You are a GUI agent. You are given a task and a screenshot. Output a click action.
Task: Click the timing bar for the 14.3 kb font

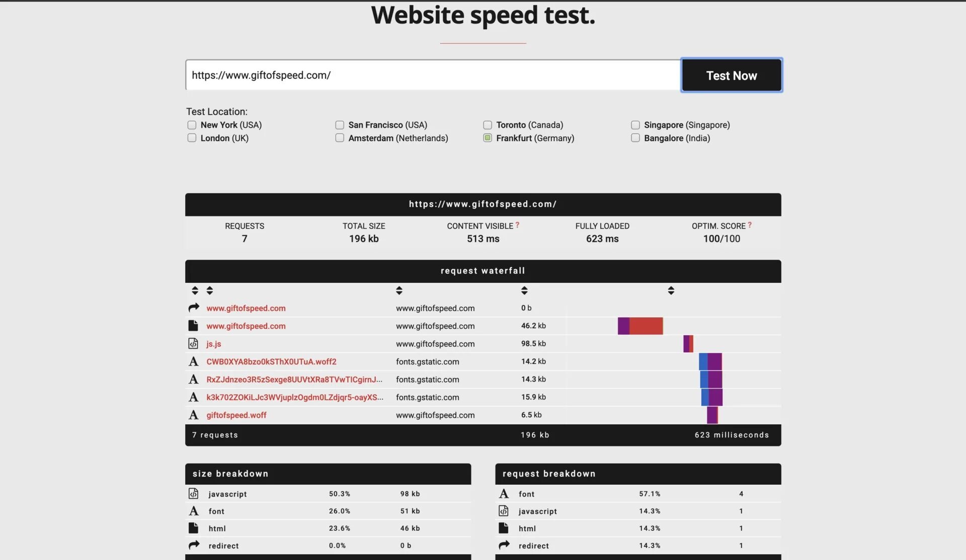[711, 380]
